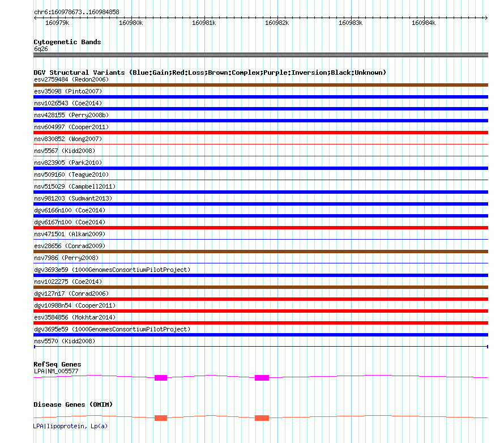Click the right arrowhead of the ruler
Viewport: 504px width, 443px height.
coord(486,18)
